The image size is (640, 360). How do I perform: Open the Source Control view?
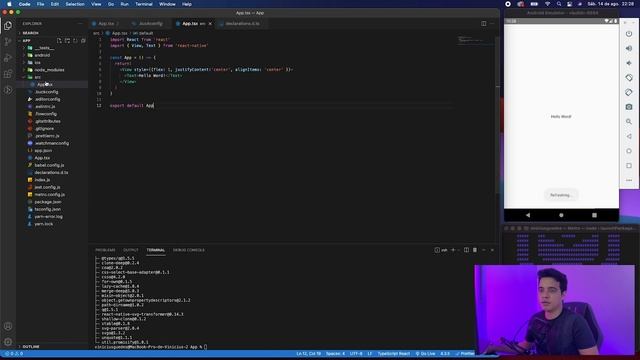tap(8, 42)
